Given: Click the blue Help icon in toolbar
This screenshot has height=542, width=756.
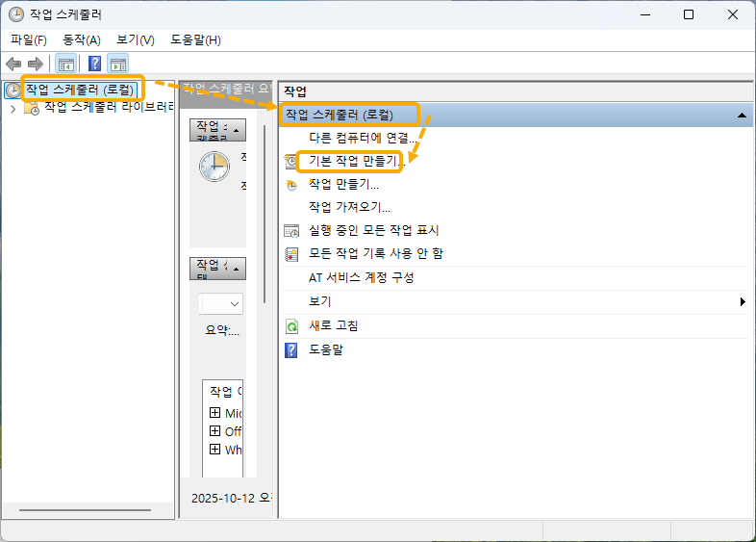Looking at the screenshot, I should click(95, 65).
